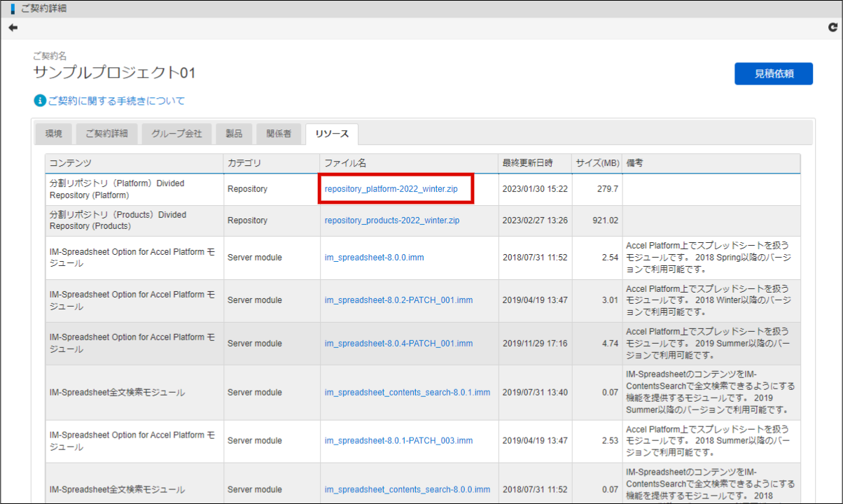This screenshot has width=843, height=504.
Task: Click the blue info circle icon
Action: tap(40, 101)
